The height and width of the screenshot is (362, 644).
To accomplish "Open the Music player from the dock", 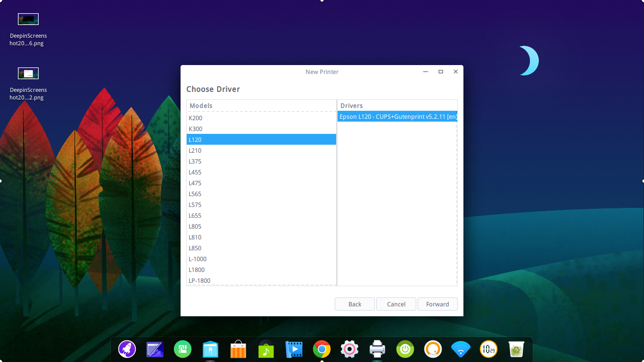I will click(266, 349).
